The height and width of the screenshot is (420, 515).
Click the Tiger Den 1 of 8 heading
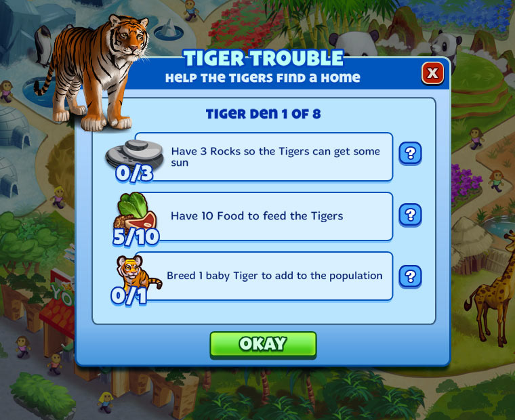(x=263, y=114)
